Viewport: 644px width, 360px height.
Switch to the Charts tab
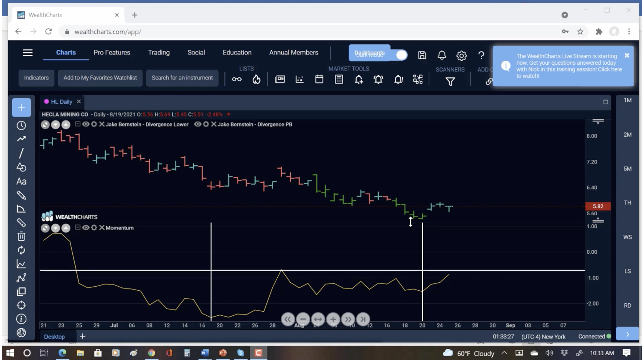click(66, 53)
